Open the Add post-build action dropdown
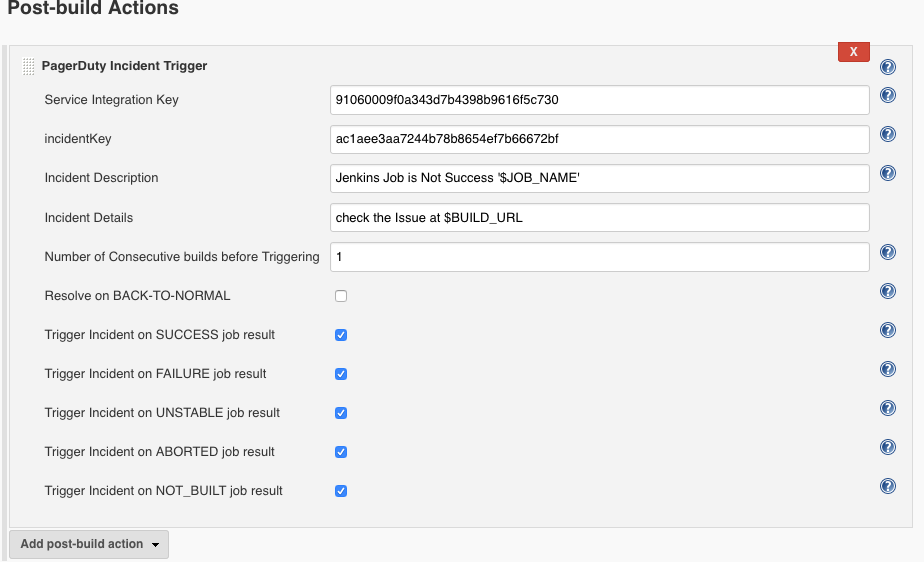Image resolution: width=924 pixels, height=562 pixels. pyautogui.click(x=89, y=544)
